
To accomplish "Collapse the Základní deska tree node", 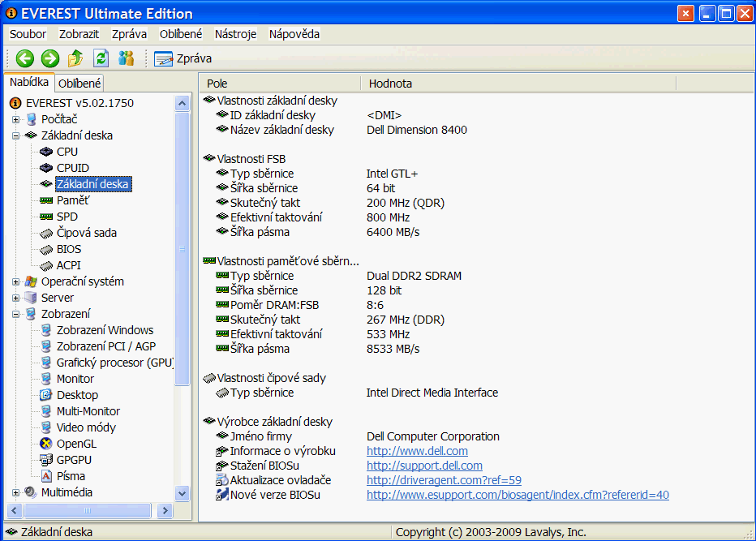I will tap(15, 135).
